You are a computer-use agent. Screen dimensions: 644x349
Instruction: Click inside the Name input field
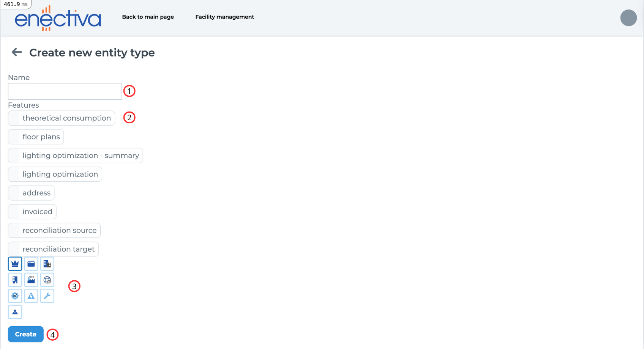(64, 91)
